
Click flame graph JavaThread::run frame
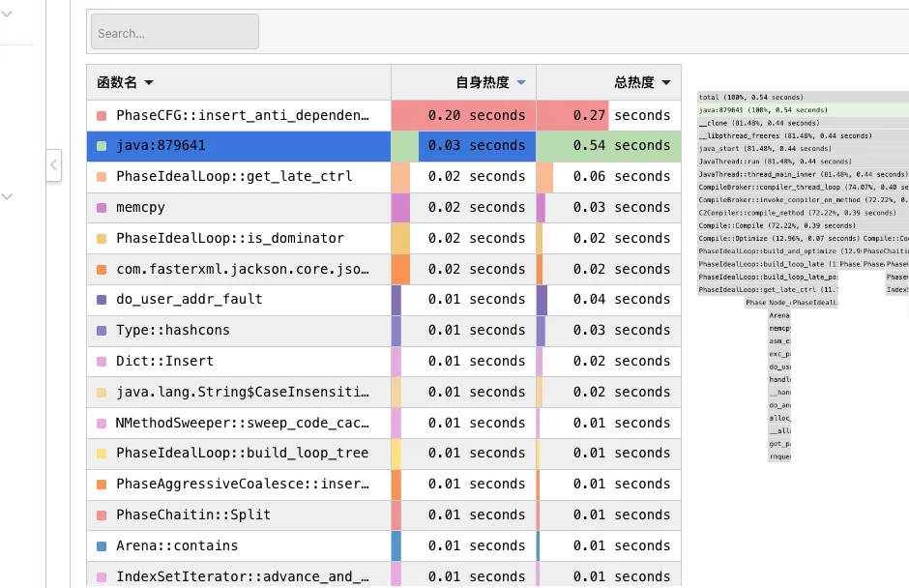coord(803,162)
